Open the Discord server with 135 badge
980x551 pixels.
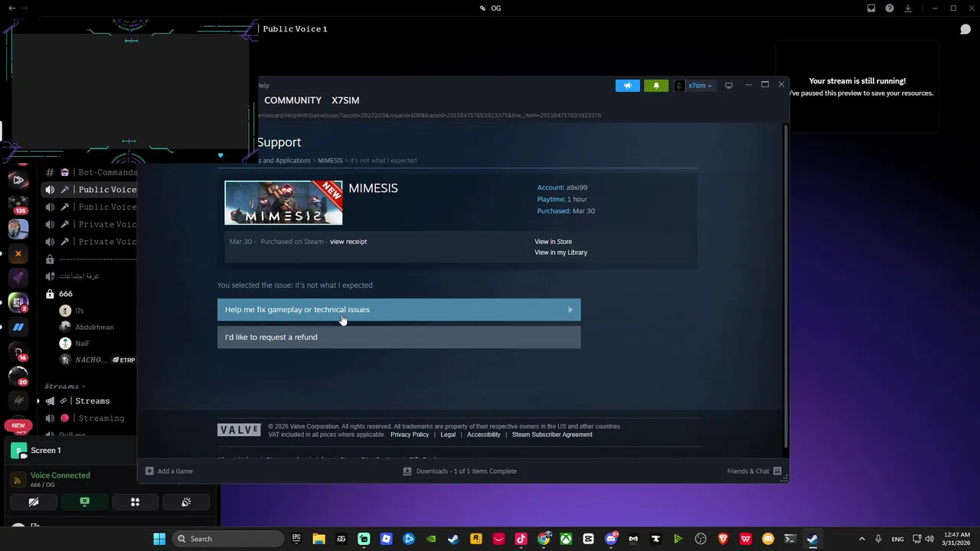pyautogui.click(x=18, y=204)
